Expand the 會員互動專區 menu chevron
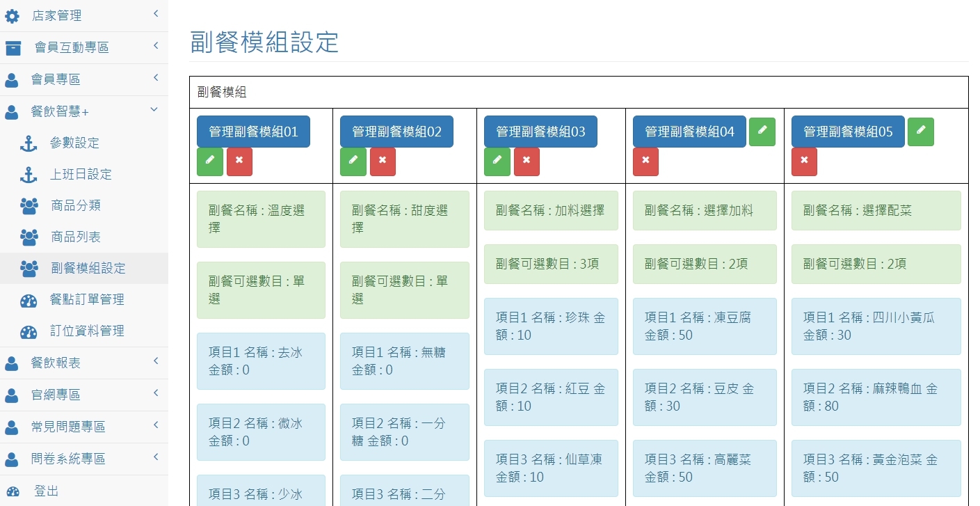980x506 pixels. point(155,45)
